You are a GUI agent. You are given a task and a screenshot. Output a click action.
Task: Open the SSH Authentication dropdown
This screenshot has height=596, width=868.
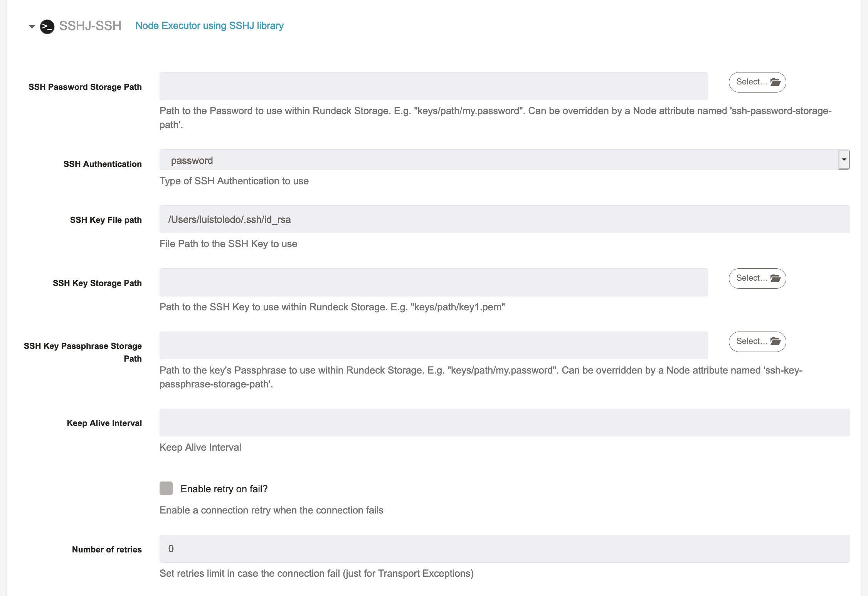click(499, 160)
